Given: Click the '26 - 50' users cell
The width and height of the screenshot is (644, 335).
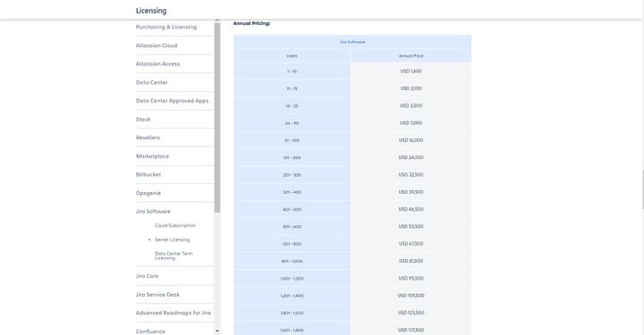Looking at the screenshot, I should coord(292,123).
